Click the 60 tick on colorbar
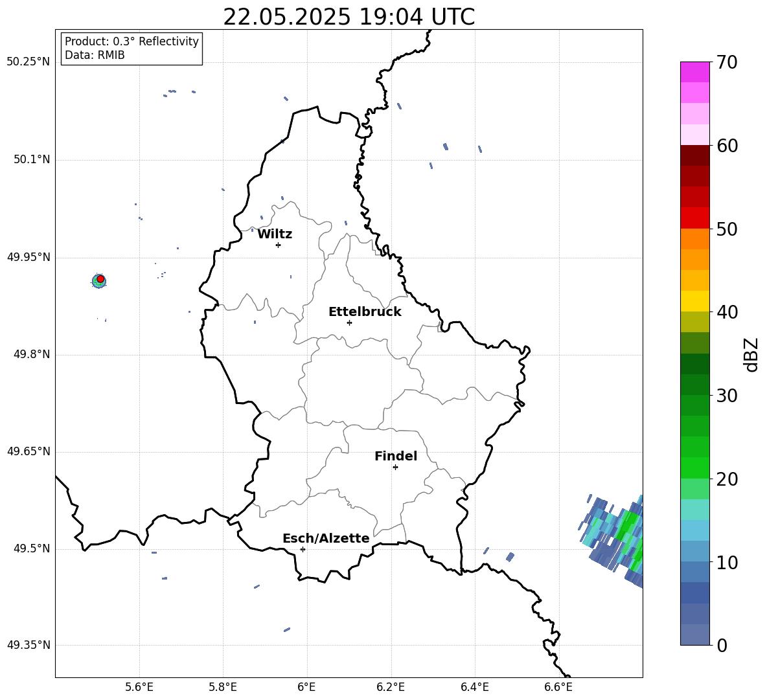 (727, 146)
